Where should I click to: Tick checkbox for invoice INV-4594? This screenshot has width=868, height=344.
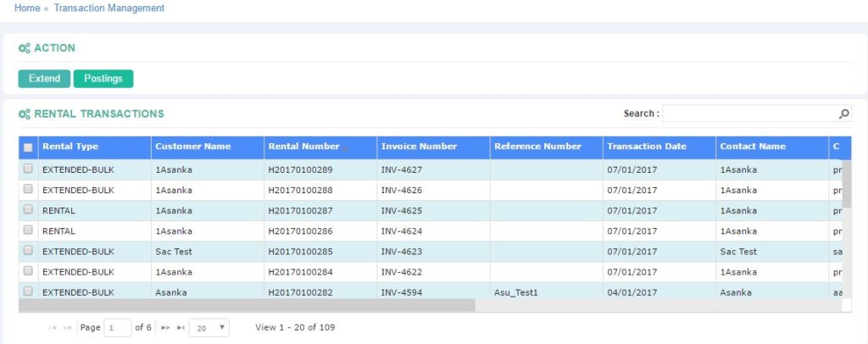[x=28, y=291]
